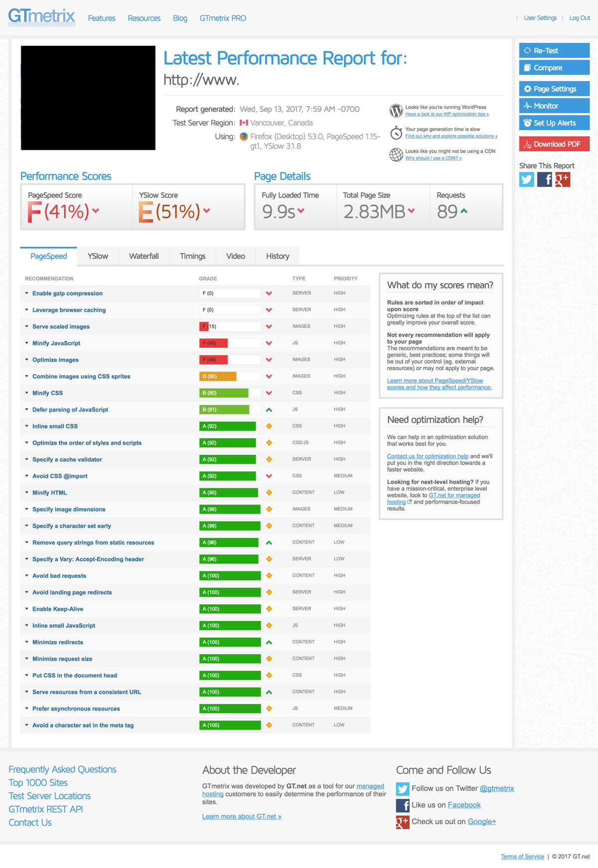The image size is (598, 868).
Task: Click the Monitor button
Action: click(554, 106)
